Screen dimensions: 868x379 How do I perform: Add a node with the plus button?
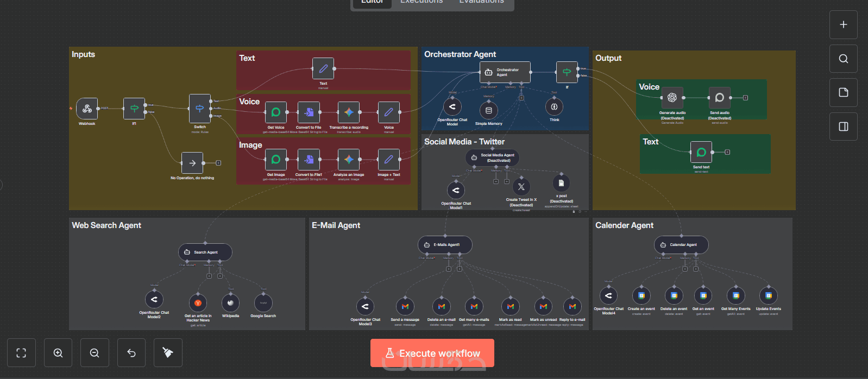point(844,24)
